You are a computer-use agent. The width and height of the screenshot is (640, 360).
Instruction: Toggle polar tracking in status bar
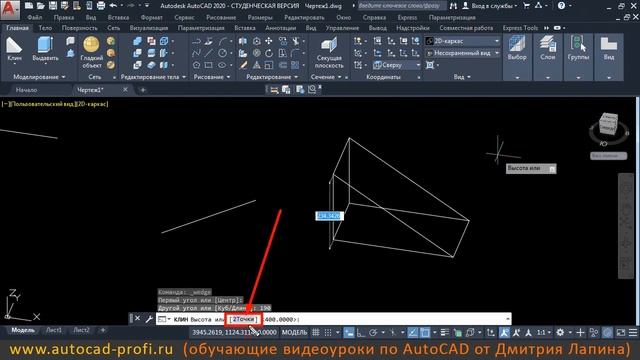point(373,333)
